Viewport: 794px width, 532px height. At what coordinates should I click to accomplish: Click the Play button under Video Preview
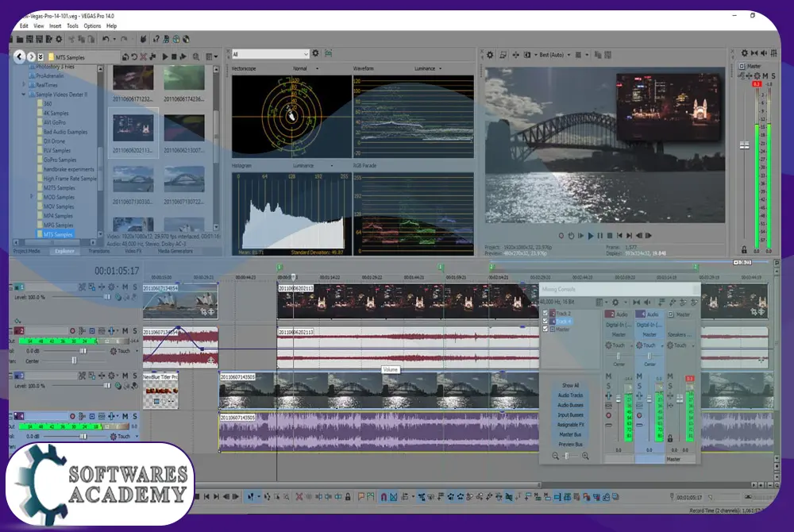point(590,236)
